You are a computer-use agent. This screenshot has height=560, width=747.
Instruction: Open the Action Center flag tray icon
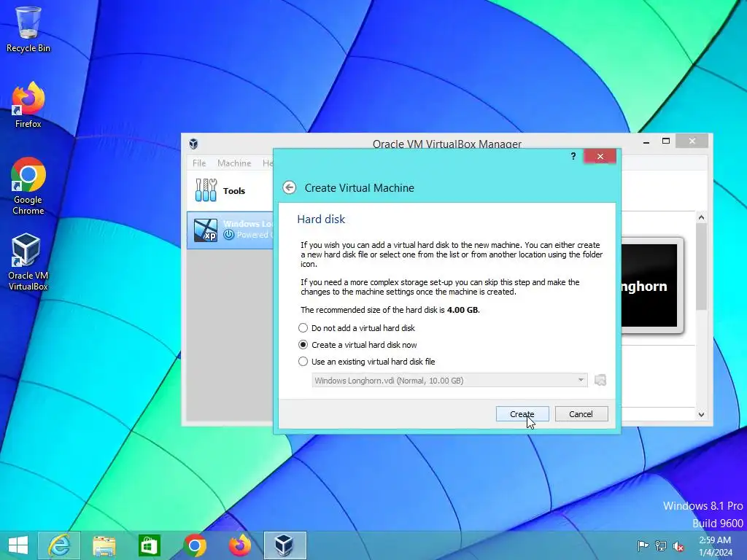643,545
